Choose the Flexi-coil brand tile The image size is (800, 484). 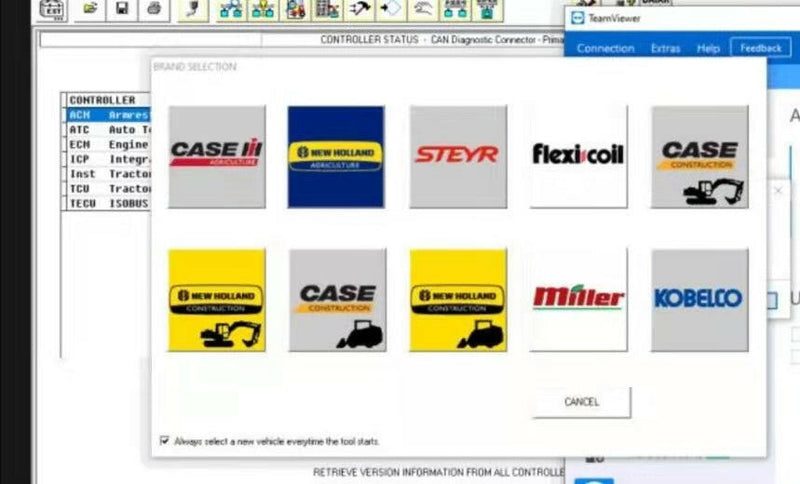[x=579, y=157]
